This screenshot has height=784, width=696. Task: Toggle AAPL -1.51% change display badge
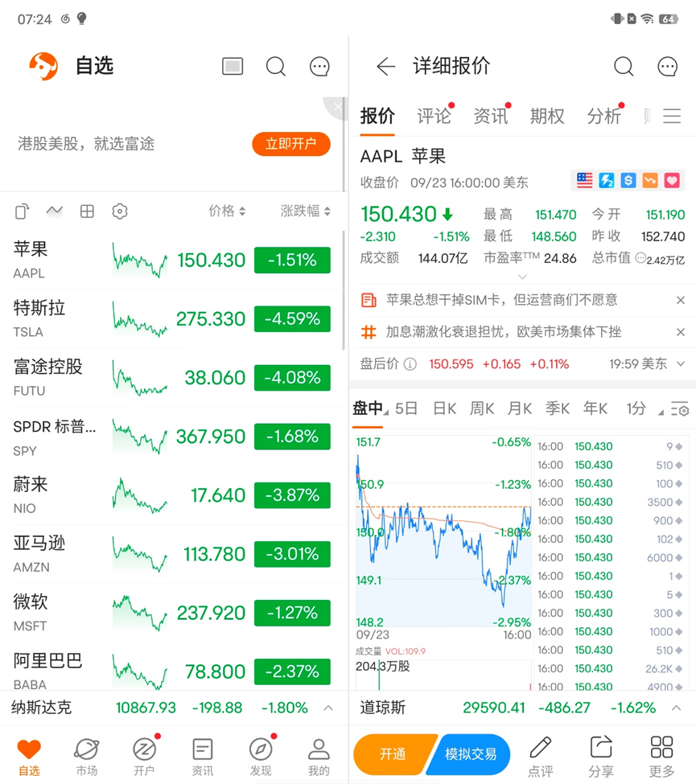pos(292,260)
